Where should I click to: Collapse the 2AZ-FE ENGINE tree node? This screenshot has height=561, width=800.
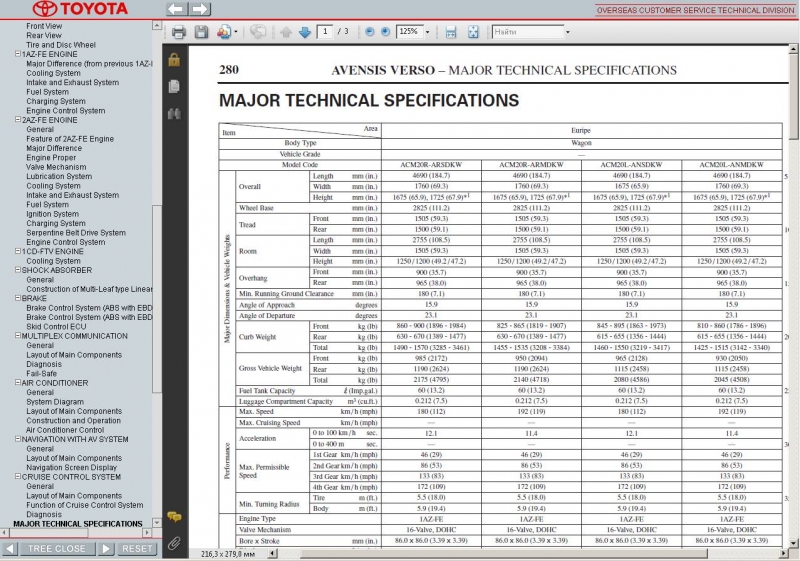(x=18, y=120)
